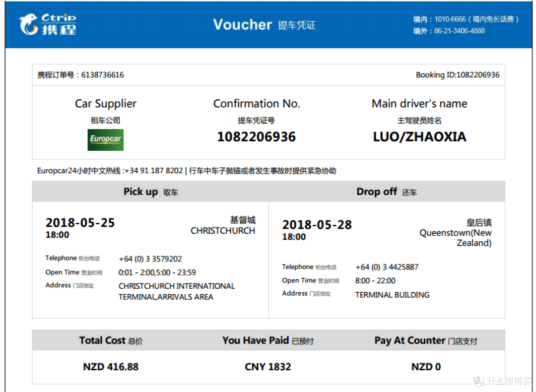Viewport: 536px width, 392px height.
Task: Click the Ctrip order number 6138736616
Action: [103, 75]
